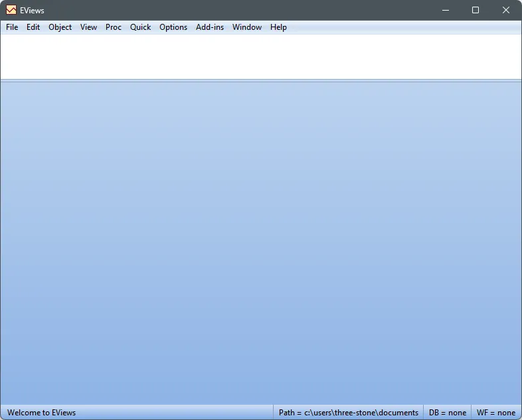Click the divider below the command window
The image size is (522, 420).
pos(261,80)
